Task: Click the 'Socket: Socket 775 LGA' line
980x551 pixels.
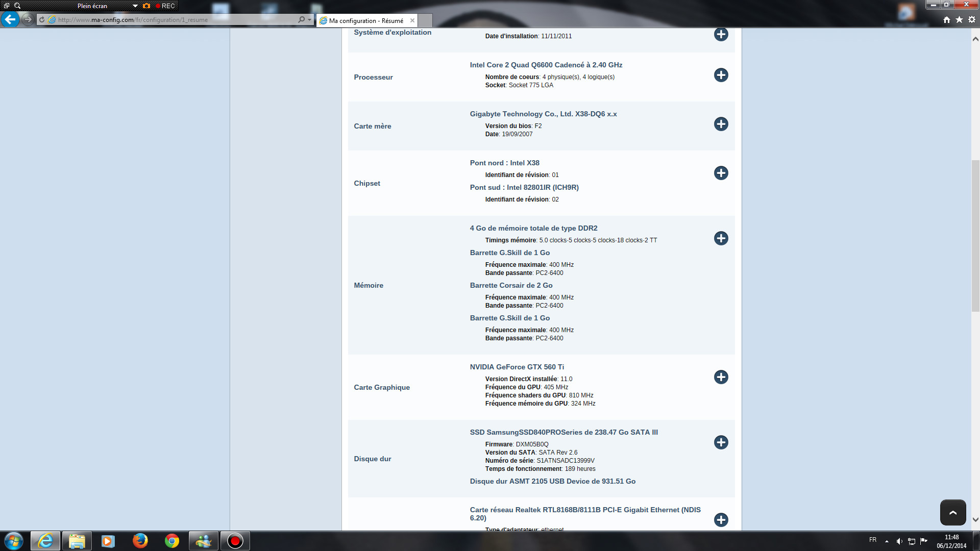Action: (x=519, y=85)
